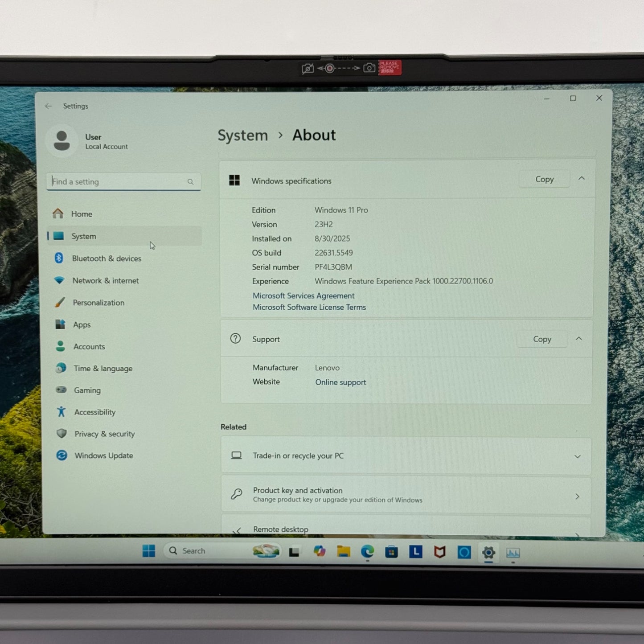Click the key icon beside Product key
The image size is (644, 644).
click(237, 494)
